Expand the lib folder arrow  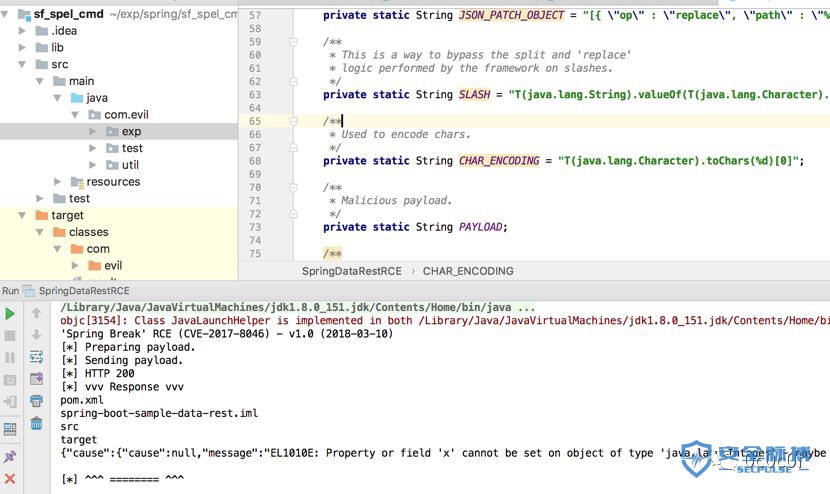(22, 48)
